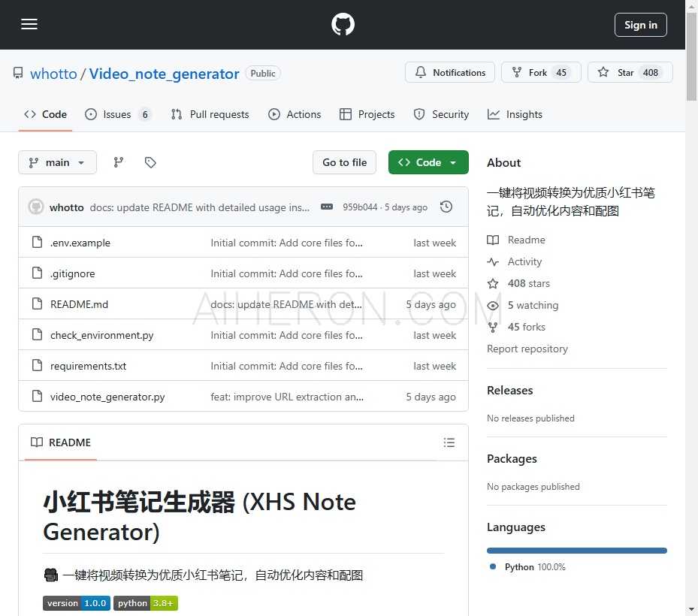Screen dimensions: 698x616
Task: Click the Public visibility label
Action: (x=263, y=74)
